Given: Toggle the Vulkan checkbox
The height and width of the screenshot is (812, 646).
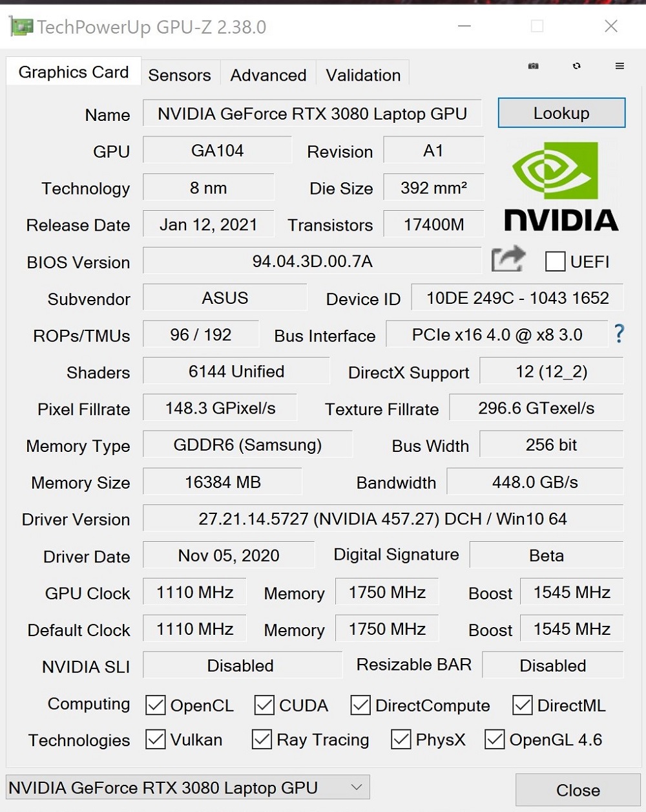Looking at the screenshot, I should 155,739.
